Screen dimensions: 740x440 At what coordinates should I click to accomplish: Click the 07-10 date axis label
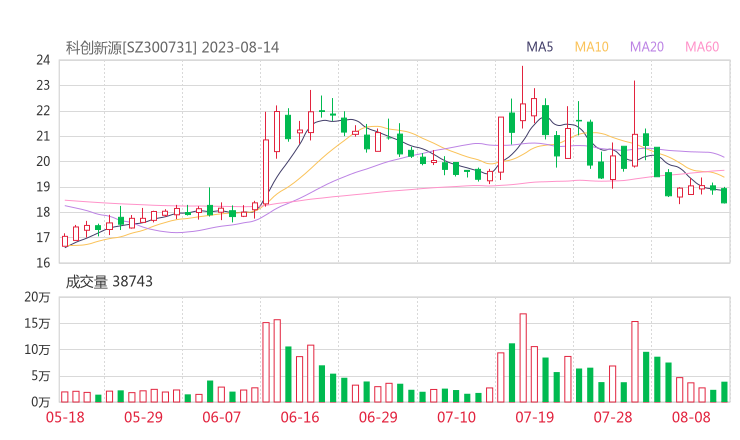pyautogui.click(x=456, y=417)
